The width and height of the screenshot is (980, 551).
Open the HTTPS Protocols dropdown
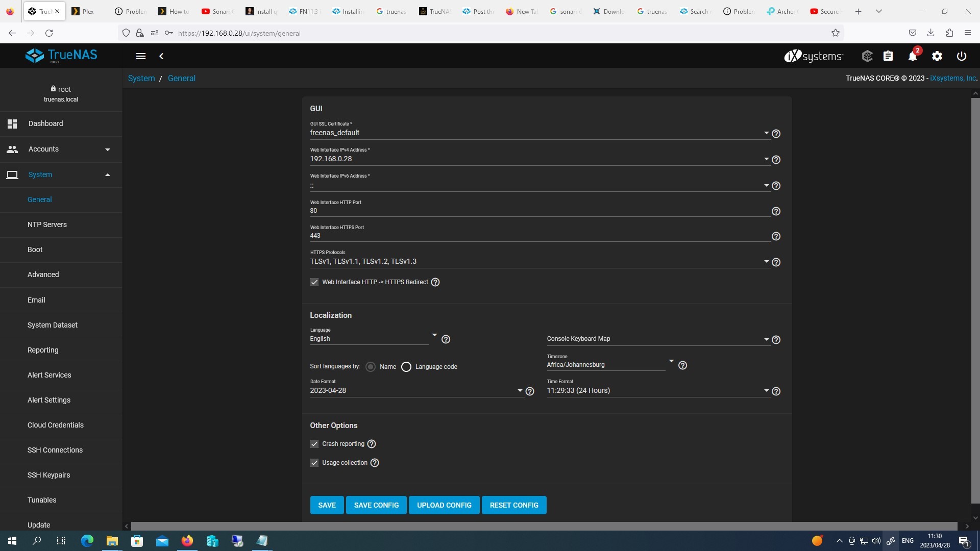click(x=540, y=261)
